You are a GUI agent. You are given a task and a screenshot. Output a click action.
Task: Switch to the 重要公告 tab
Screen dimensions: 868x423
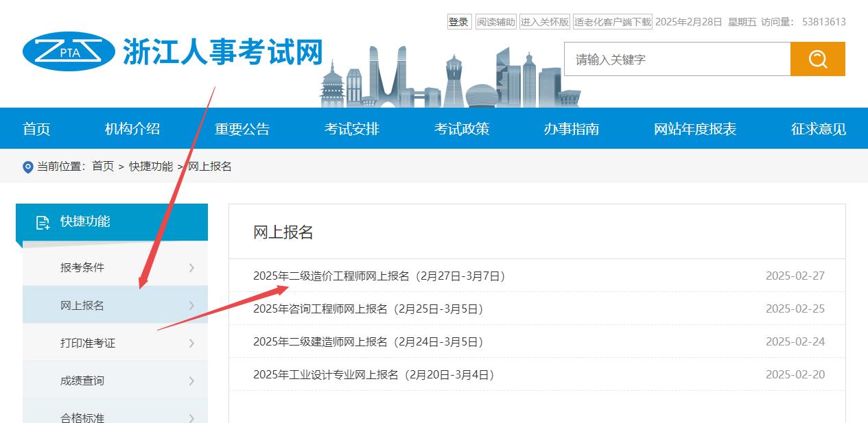click(244, 128)
